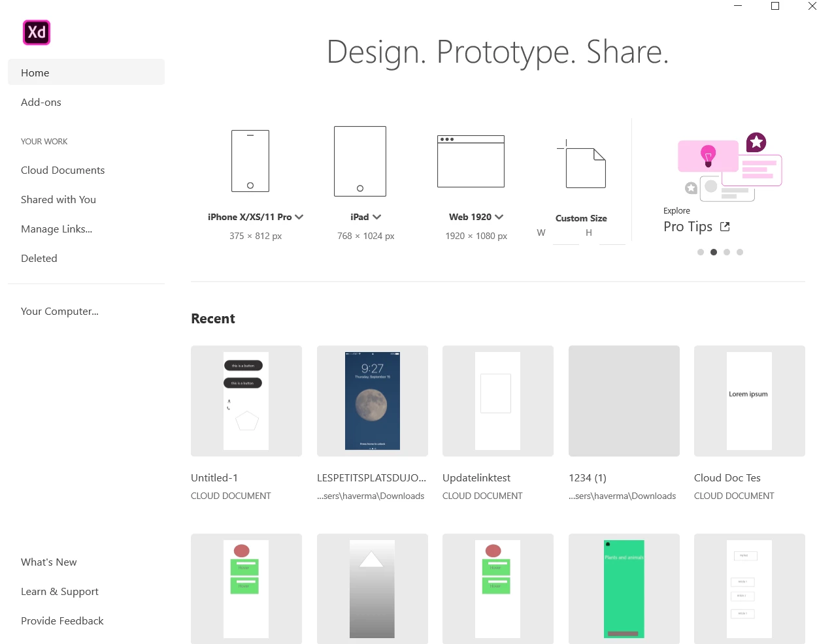Image resolution: width=817 pixels, height=644 pixels.
Task: Click the Cloud Doc Tes file name
Action: [x=727, y=477]
